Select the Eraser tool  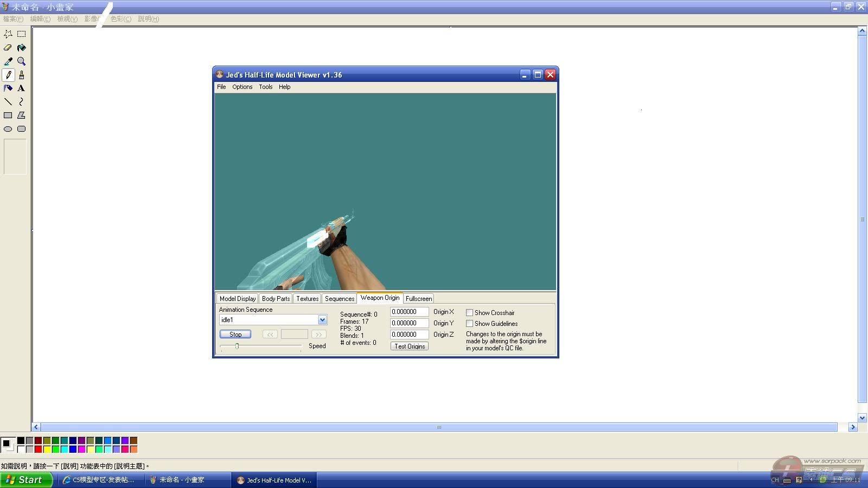tap(8, 48)
